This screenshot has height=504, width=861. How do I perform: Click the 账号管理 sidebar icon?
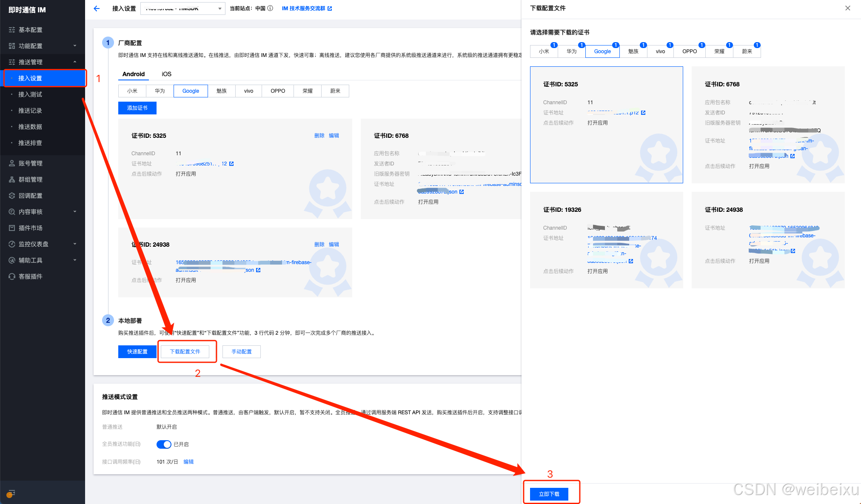(12, 163)
